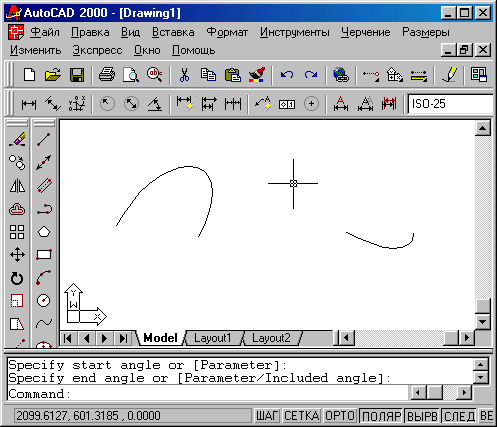Select the Match Properties paintbrush icon
This screenshot has height=427, width=497.
[257, 75]
